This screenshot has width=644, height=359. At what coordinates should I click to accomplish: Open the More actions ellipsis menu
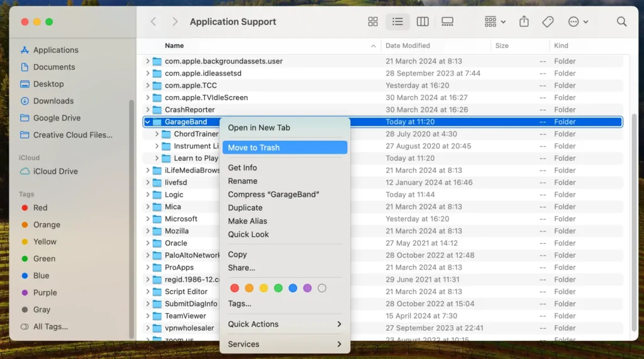pyautogui.click(x=578, y=22)
